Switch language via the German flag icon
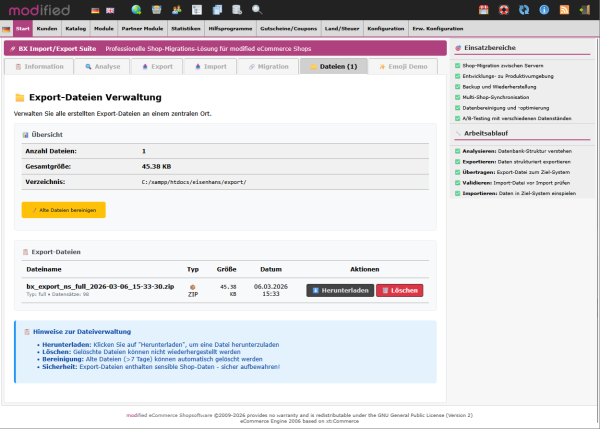Viewport: 600px width, 429px height. click(95, 10)
